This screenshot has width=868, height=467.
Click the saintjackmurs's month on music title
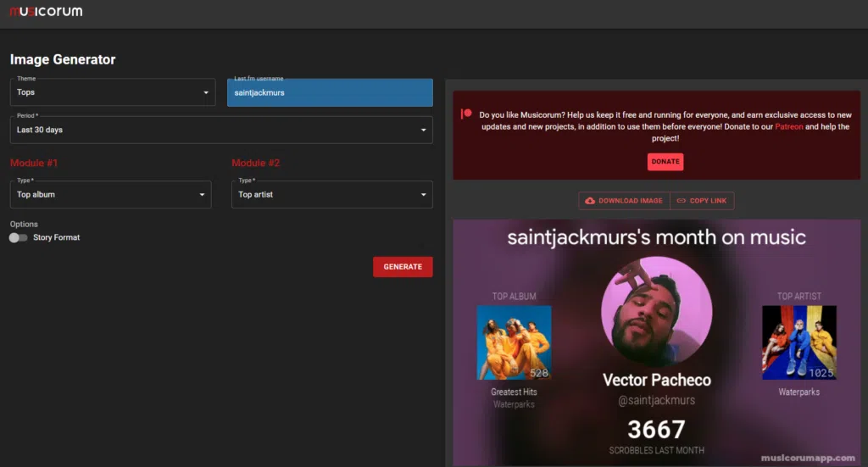(x=657, y=237)
